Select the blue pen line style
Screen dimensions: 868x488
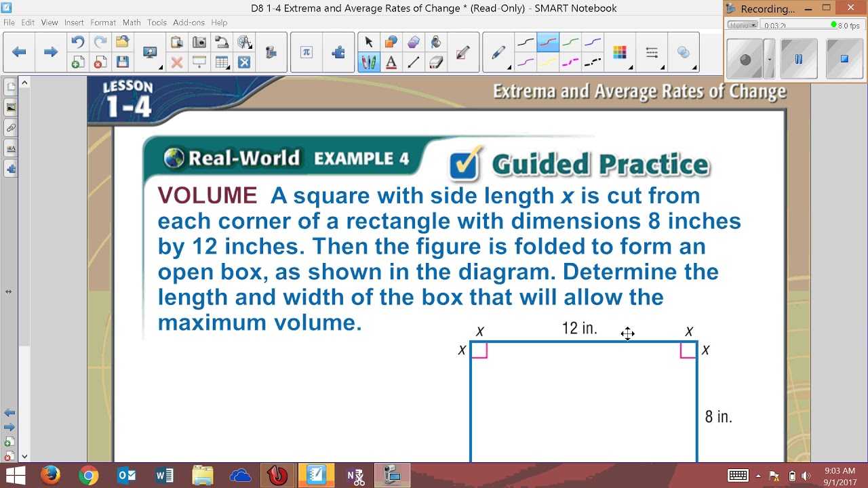(x=593, y=43)
